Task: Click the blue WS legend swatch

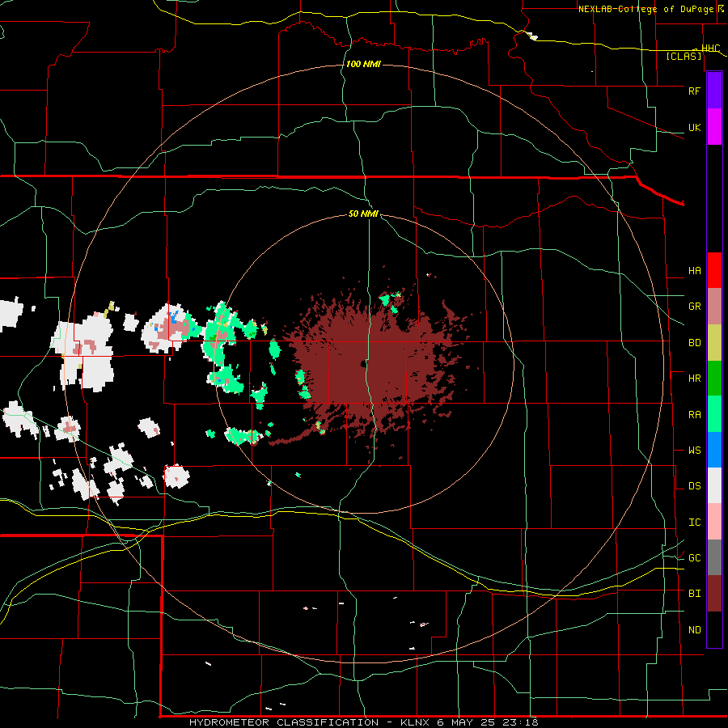Action: tap(714, 450)
